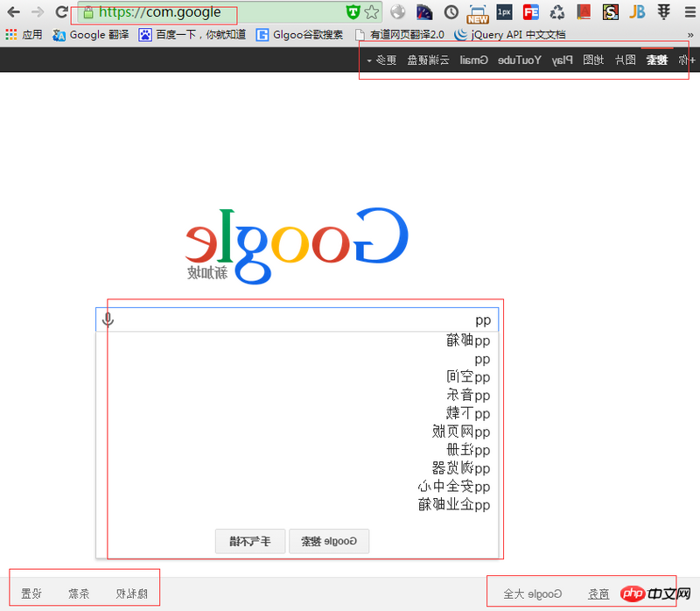Screen dimensions: 700x611
Task: Bookmark page with the star icon
Action: [372, 12]
